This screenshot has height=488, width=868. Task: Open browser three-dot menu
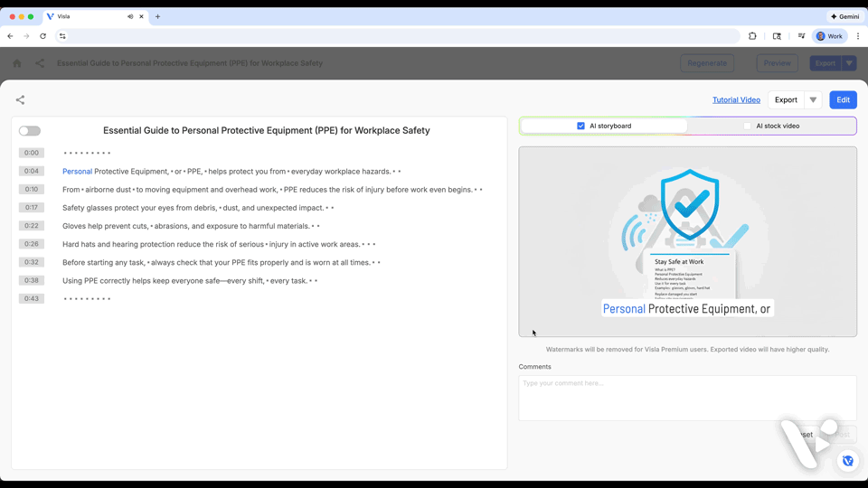(x=858, y=36)
